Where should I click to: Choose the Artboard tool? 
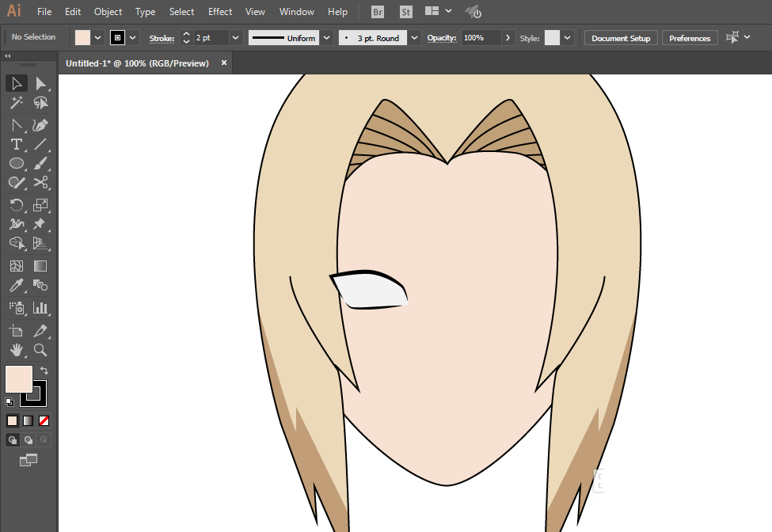click(x=17, y=331)
